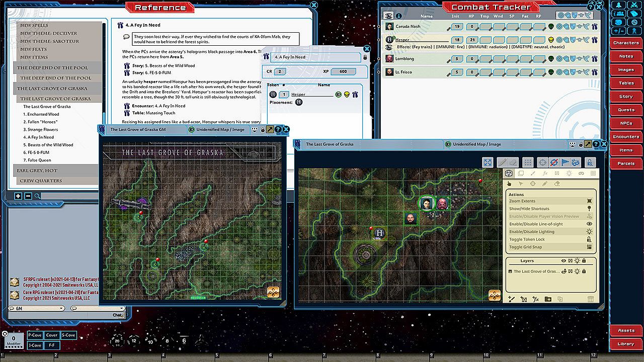Click Caruda Nash's green faction icon
The height and width of the screenshot is (362, 644).
coord(551,26)
